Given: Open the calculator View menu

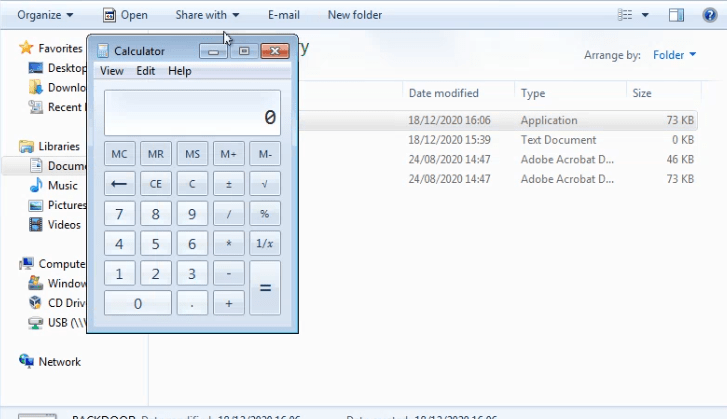Looking at the screenshot, I should (x=112, y=71).
